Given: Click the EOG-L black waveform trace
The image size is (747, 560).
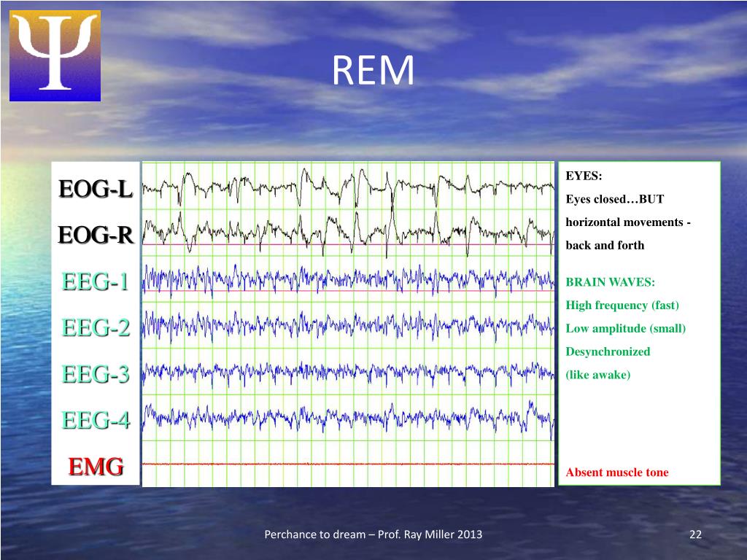Looking at the screenshot, I should (348, 188).
